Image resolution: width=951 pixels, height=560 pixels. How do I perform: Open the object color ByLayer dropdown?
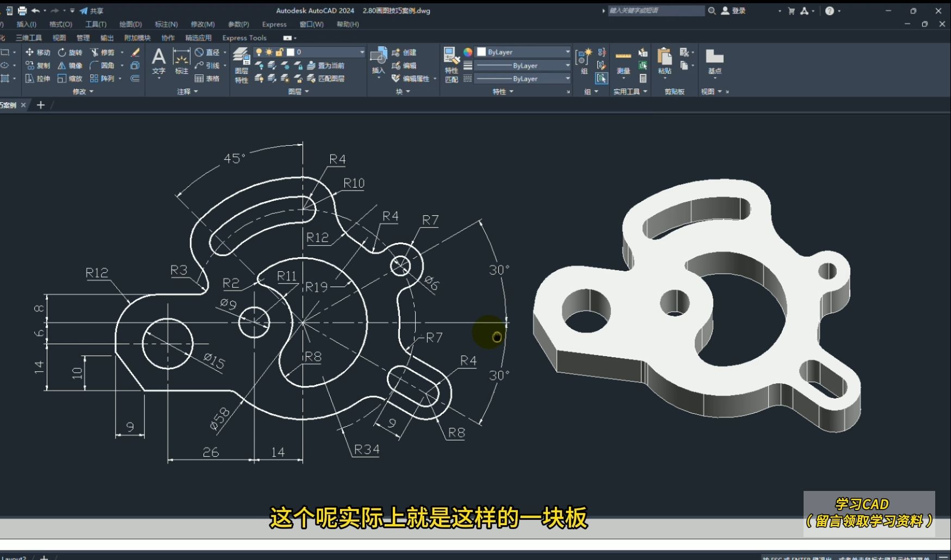[567, 52]
